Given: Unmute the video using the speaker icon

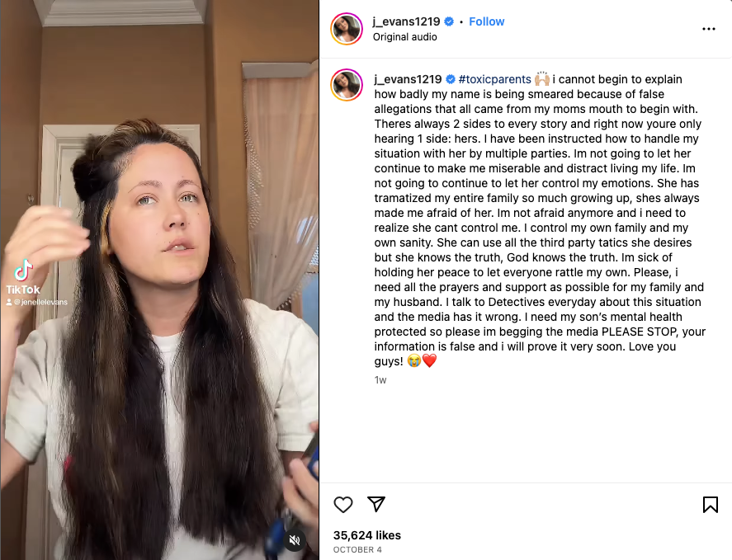Looking at the screenshot, I should [295, 540].
